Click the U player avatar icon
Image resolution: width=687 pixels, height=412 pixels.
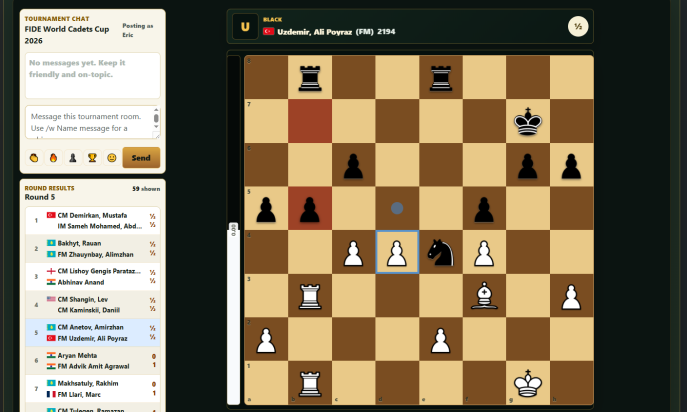[245, 27]
